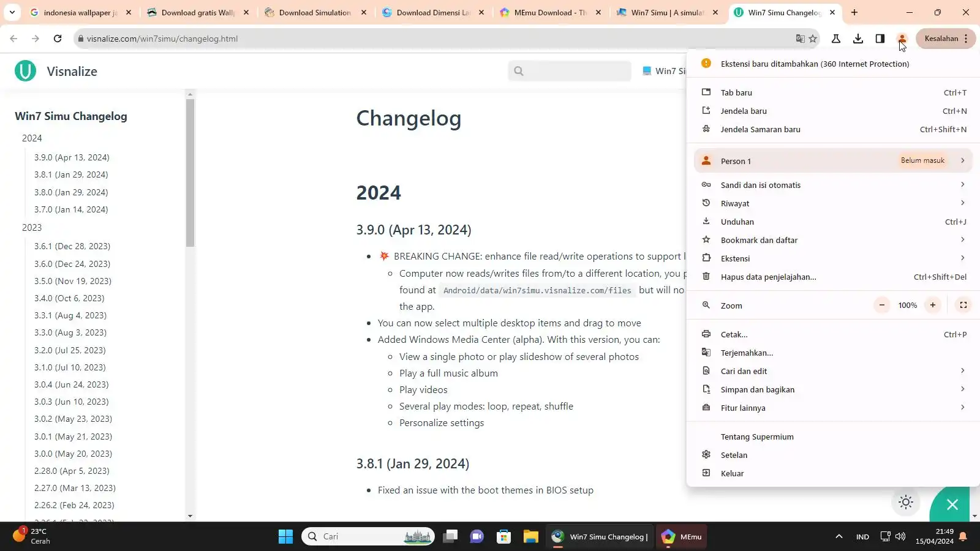Screen dimensions: 980x551
Task: Click the sidebar scrollbar thumb
Action: tap(190, 173)
